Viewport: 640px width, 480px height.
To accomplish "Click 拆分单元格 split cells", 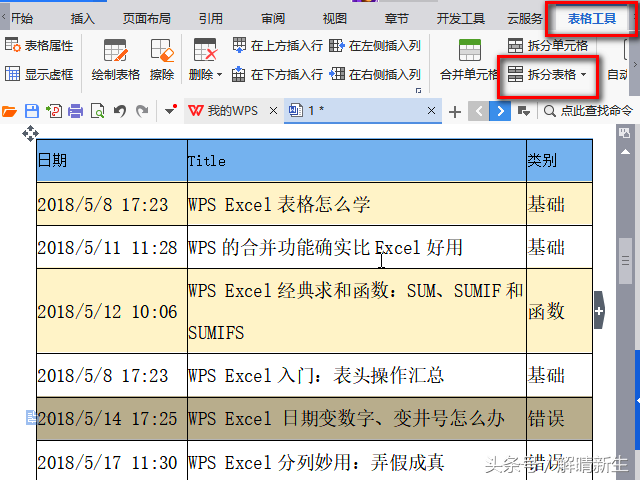I will (x=548, y=45).
